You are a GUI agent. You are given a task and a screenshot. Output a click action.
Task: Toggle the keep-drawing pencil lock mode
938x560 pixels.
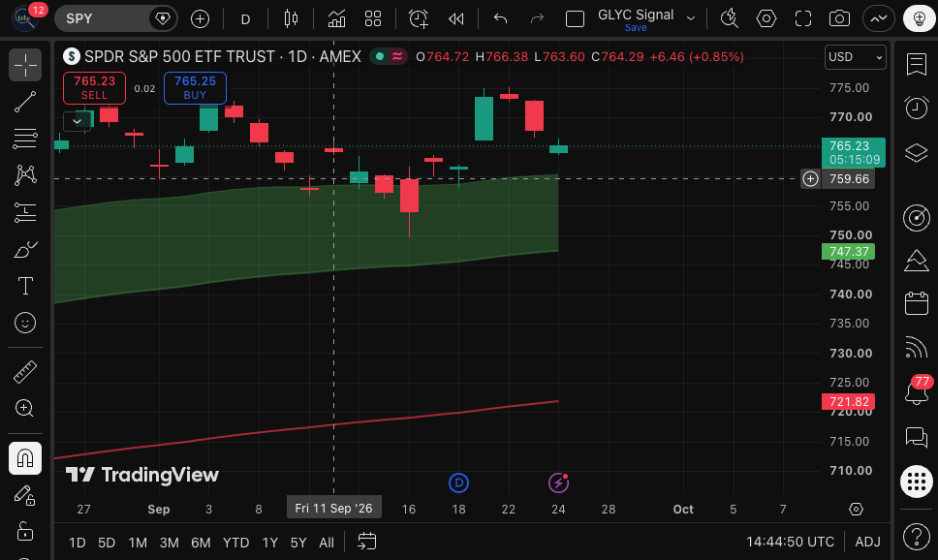click(25, 495)
